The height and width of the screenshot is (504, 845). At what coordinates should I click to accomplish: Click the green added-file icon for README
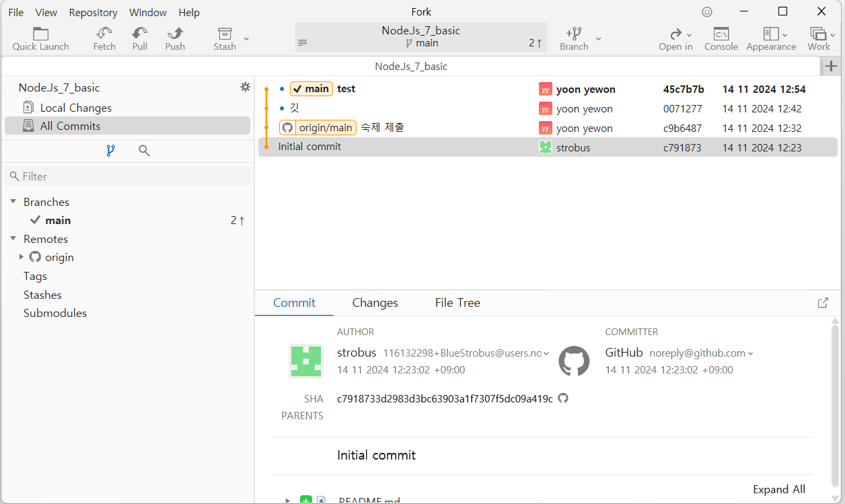click(306, 500)
